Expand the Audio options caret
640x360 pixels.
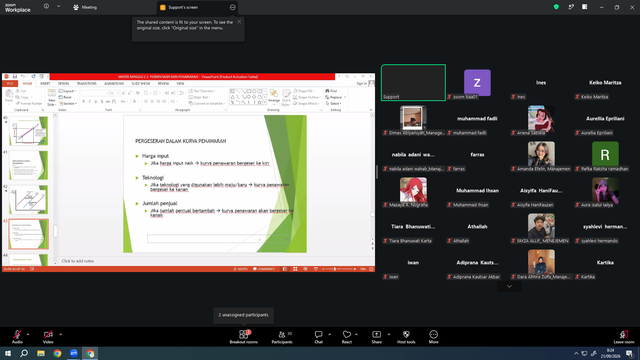click(28, 334)
